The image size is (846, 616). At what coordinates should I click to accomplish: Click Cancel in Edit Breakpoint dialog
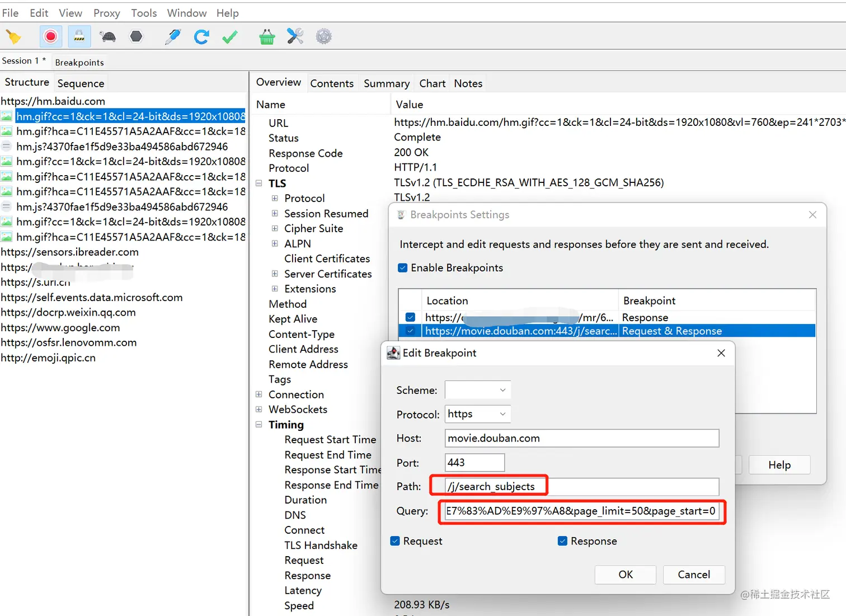[x=694, y=575]
